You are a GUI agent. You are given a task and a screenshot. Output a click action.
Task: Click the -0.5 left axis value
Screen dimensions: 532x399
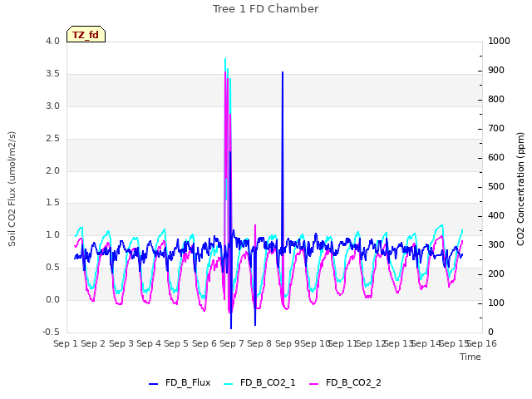pyautogui.click(x=51, y=332)
